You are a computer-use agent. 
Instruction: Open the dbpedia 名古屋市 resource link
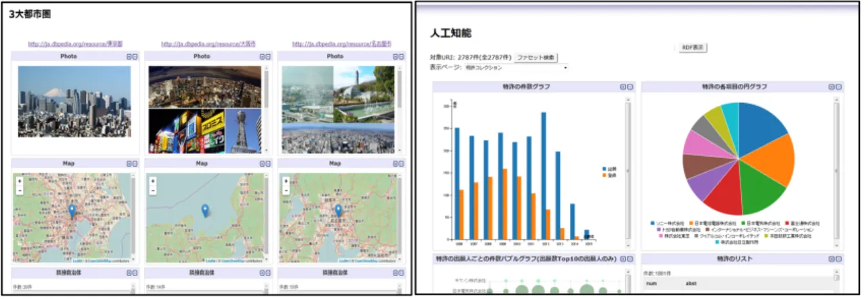click(341, 45)
